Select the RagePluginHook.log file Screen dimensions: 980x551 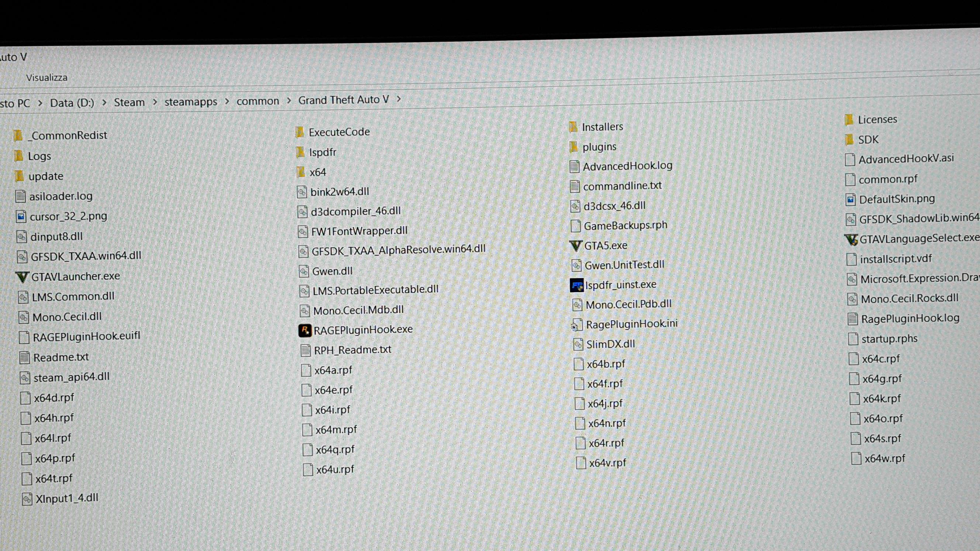tap(910, 318)
